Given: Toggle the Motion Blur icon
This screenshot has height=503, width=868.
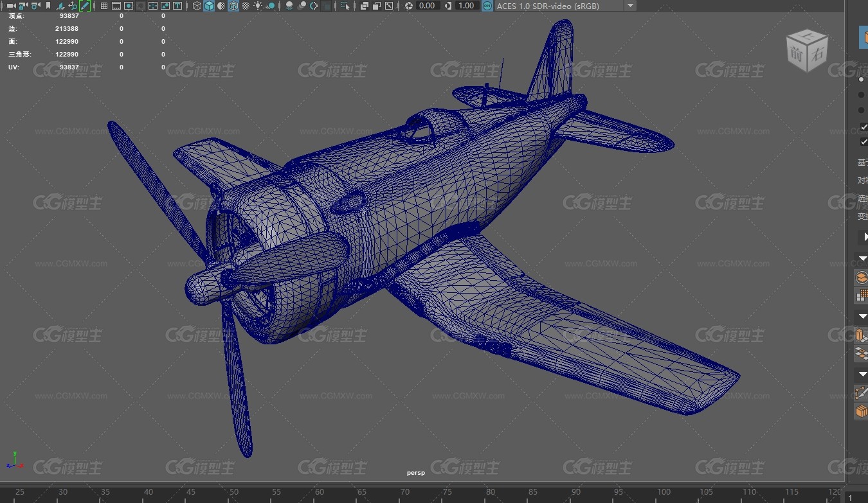Looking at the screenshot, I should 302,6.
